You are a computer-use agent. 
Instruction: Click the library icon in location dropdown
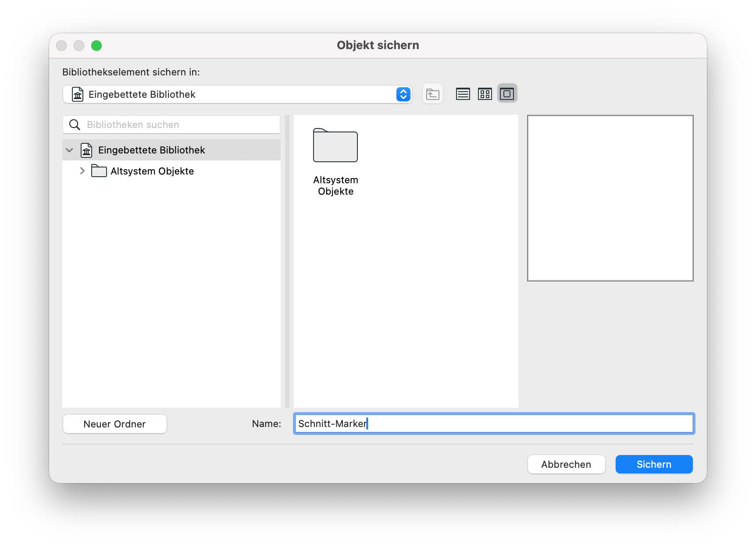point(78,94)
